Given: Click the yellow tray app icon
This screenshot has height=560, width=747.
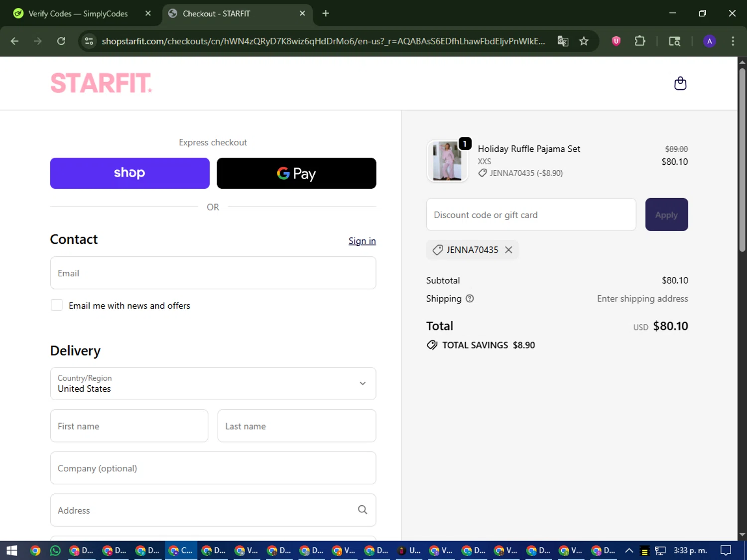Looking at the screenshot, I should (644, 551).
